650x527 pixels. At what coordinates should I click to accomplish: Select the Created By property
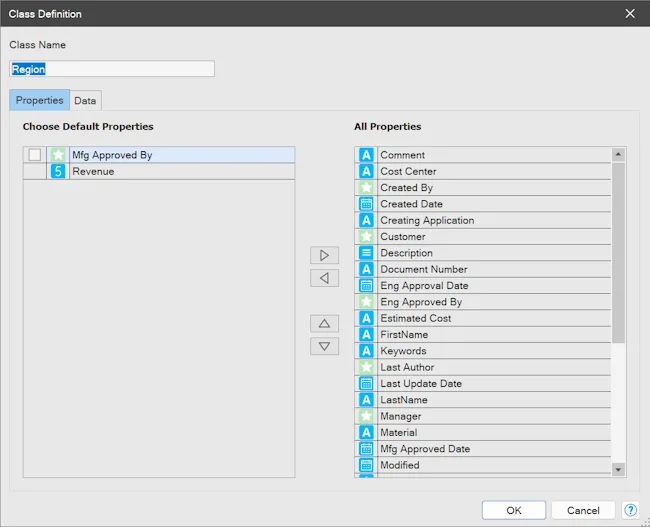pos(483,187)
